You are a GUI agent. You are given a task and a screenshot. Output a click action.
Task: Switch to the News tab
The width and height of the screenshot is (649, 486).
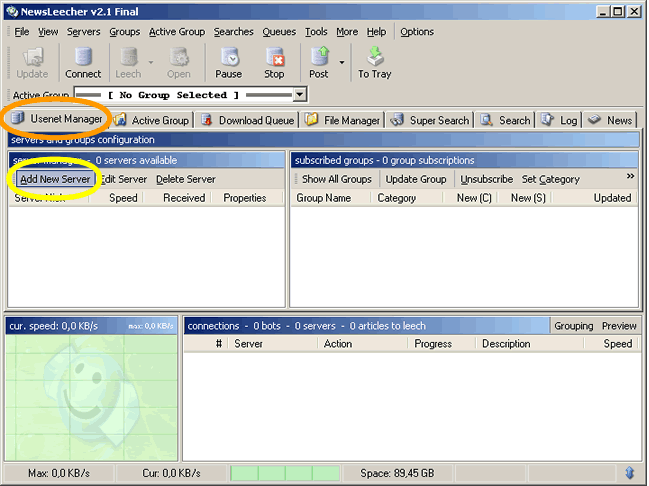tap(611, 120)
